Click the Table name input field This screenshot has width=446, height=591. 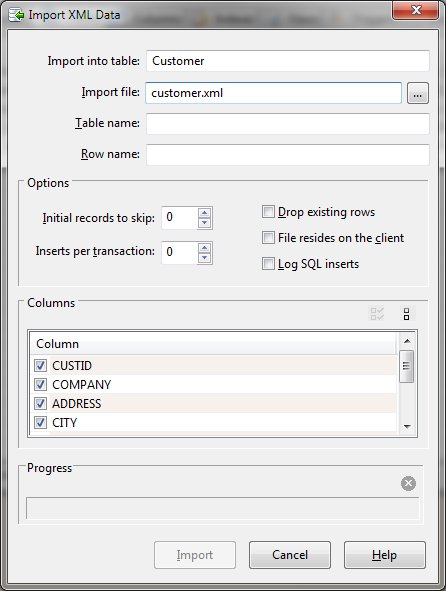pyautogui.click(x=288, y=124)
